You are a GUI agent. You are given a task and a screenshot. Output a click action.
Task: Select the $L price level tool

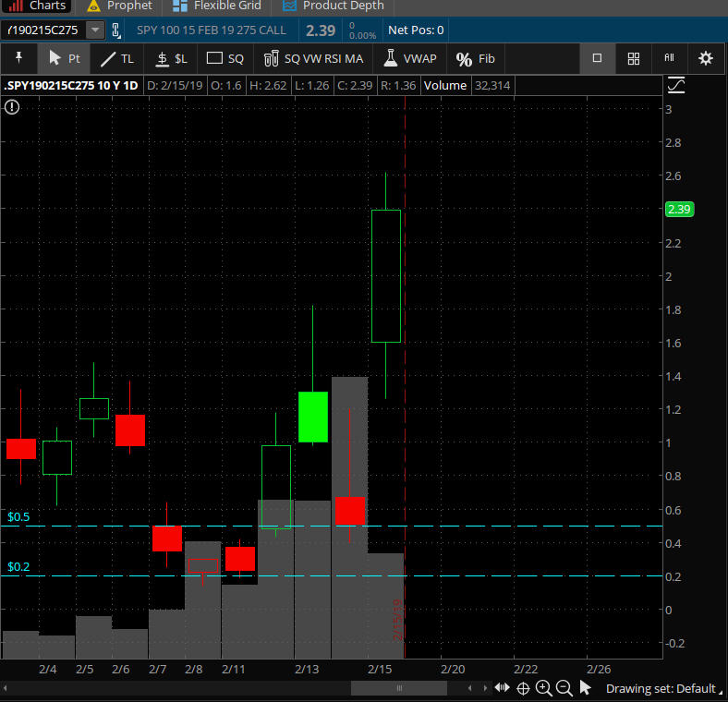click(170, 58)
